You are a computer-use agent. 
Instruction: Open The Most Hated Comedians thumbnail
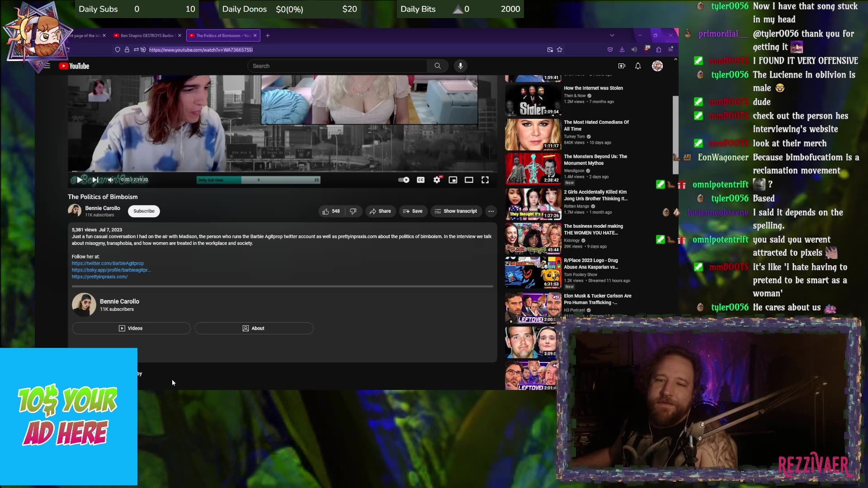point(533,134)
